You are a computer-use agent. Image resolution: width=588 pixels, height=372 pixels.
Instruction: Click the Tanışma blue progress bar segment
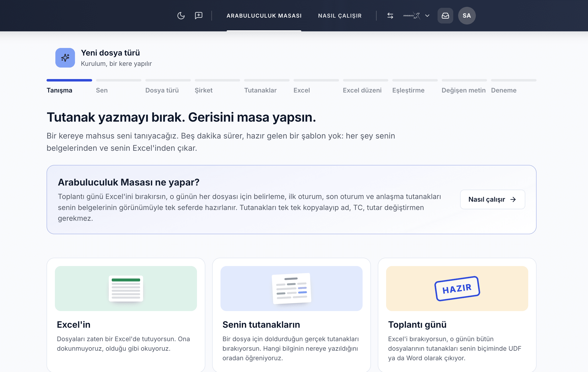pos(69,80)
